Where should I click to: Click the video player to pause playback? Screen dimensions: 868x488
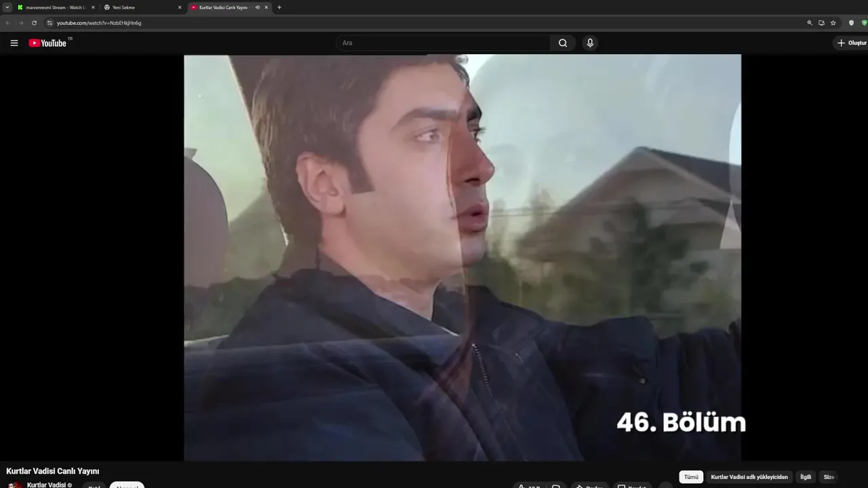(x=462, y=258)
